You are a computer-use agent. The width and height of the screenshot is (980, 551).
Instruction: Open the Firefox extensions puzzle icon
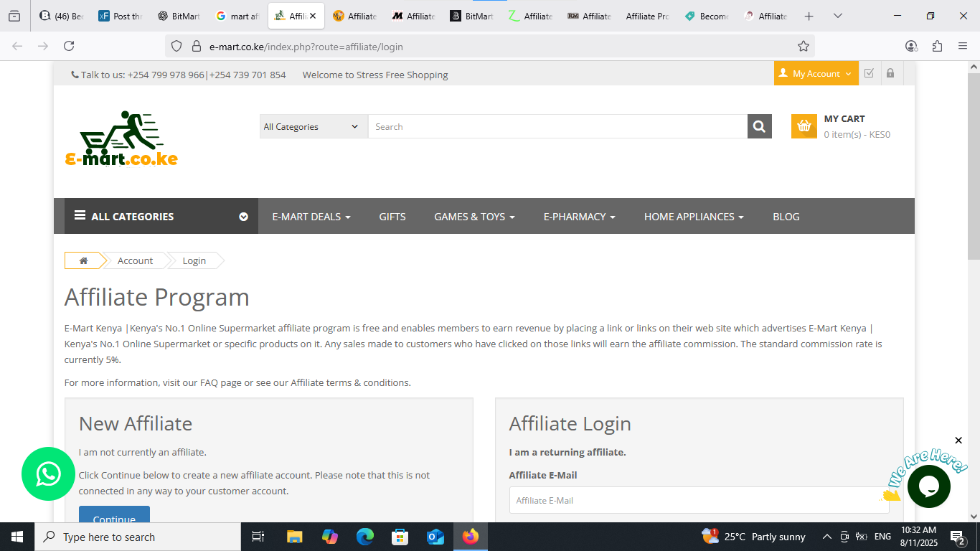click(937, 47)
